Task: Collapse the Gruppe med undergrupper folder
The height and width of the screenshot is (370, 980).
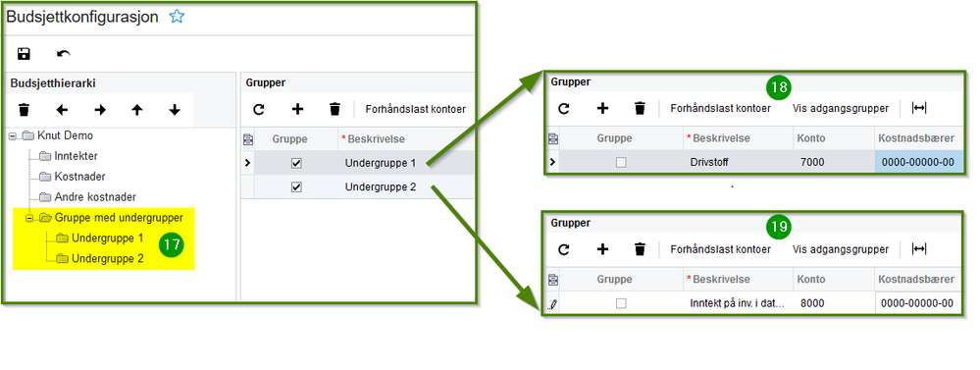Action: (x=28, y=218)
